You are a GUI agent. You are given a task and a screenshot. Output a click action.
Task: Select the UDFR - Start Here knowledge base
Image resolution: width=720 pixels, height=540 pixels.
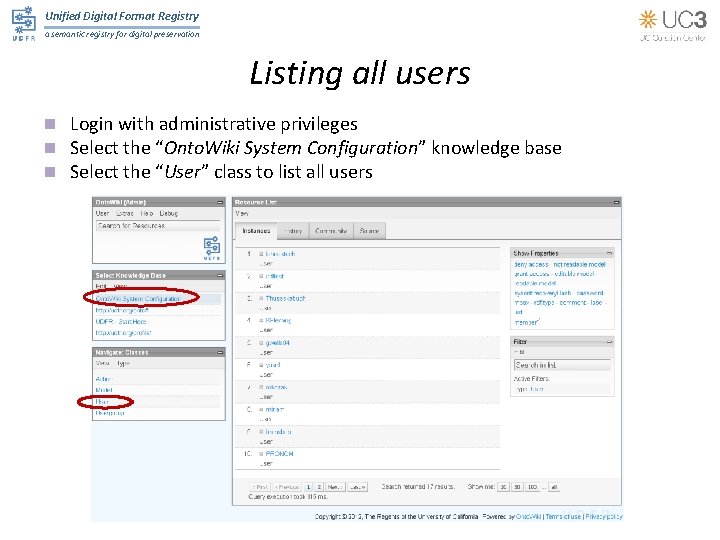[x=121, y=322]
